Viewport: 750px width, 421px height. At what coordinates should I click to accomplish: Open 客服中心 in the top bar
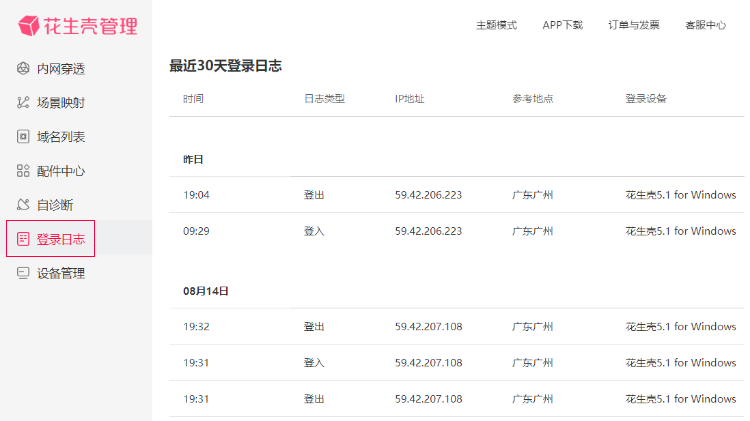(706, 25)
